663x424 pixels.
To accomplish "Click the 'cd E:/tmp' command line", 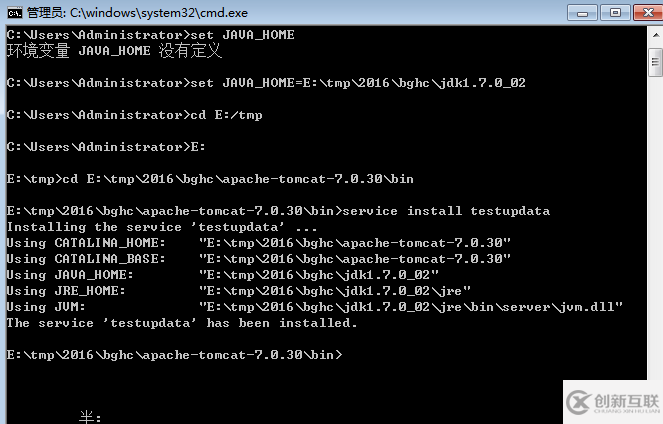I will click(134, 115).
